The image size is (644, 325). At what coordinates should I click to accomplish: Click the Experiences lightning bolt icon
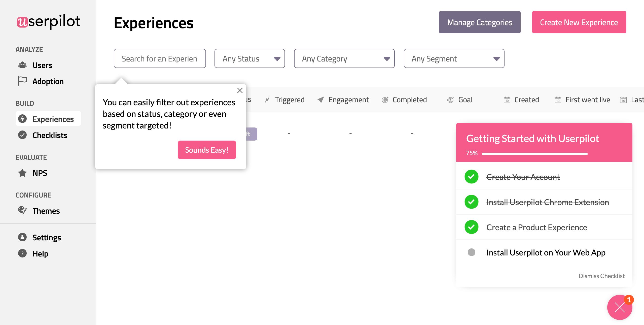[22, 119]
